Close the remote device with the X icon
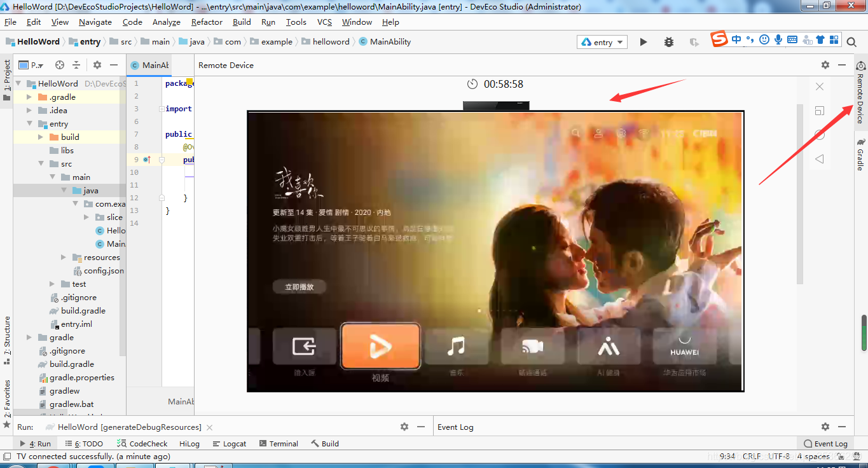868x468 pixels. 820,86
